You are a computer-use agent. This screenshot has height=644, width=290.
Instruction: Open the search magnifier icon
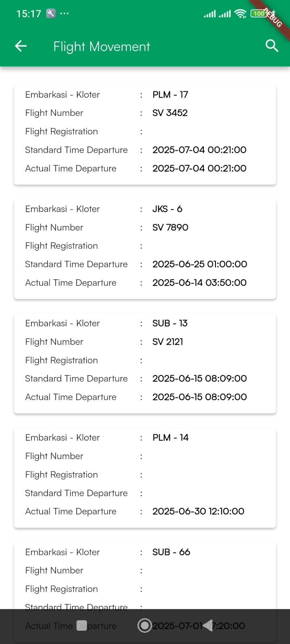click(272, 46)
